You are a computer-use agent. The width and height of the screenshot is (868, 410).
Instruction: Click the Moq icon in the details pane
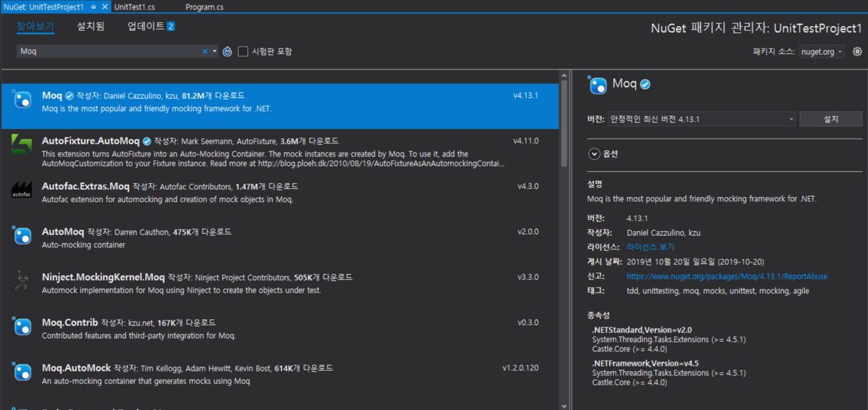(x=598, y=85)
